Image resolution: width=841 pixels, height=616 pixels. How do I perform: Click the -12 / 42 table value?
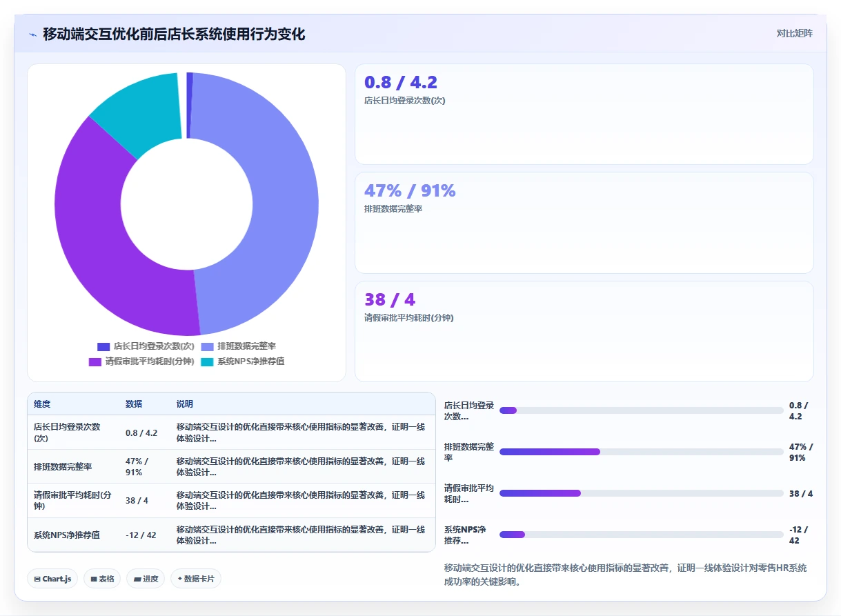point(141,535)
